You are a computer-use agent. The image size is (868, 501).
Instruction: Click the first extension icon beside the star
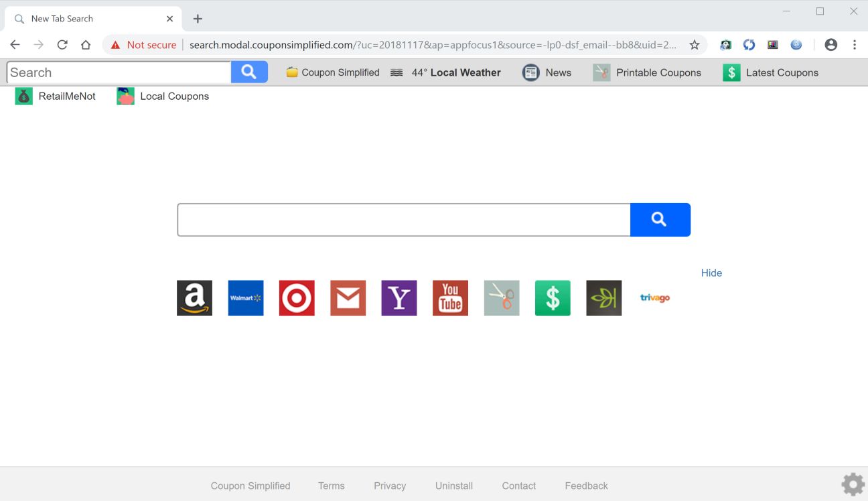(x=726, y=45)
